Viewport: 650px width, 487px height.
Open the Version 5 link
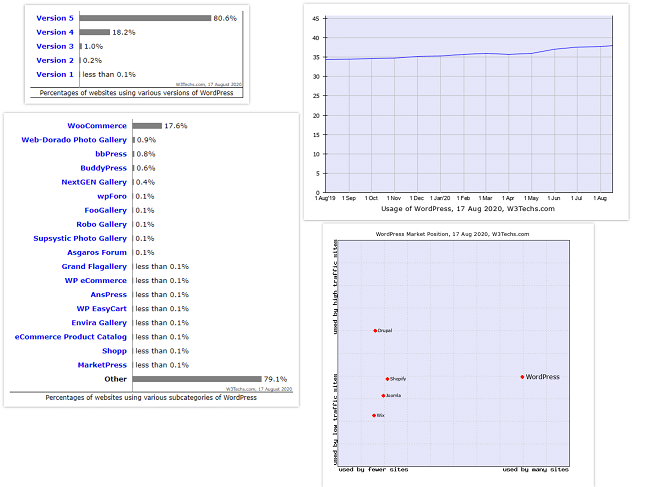click(x=55, y=18)
